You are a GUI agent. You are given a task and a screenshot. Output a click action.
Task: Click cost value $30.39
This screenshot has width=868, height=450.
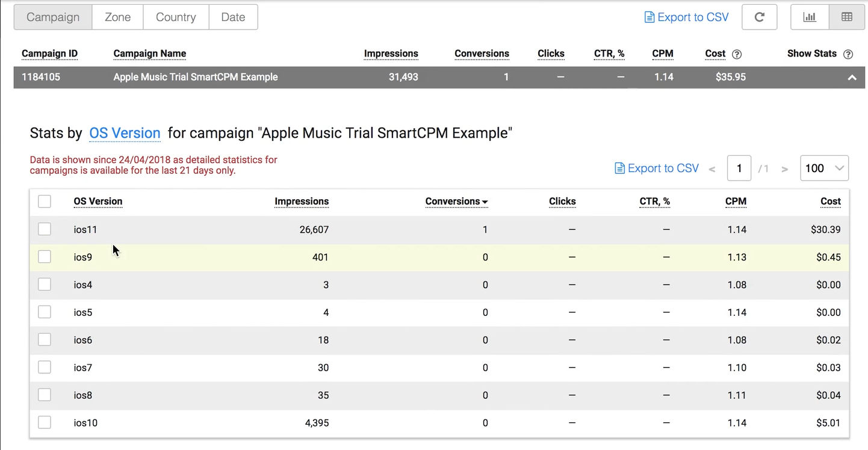pyautogui.click(x=826, y=230)
